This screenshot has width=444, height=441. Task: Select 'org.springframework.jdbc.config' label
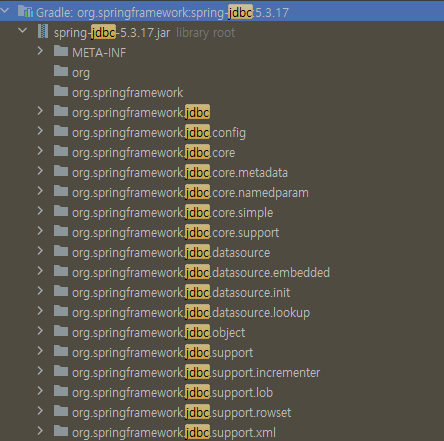pos(159,133)
